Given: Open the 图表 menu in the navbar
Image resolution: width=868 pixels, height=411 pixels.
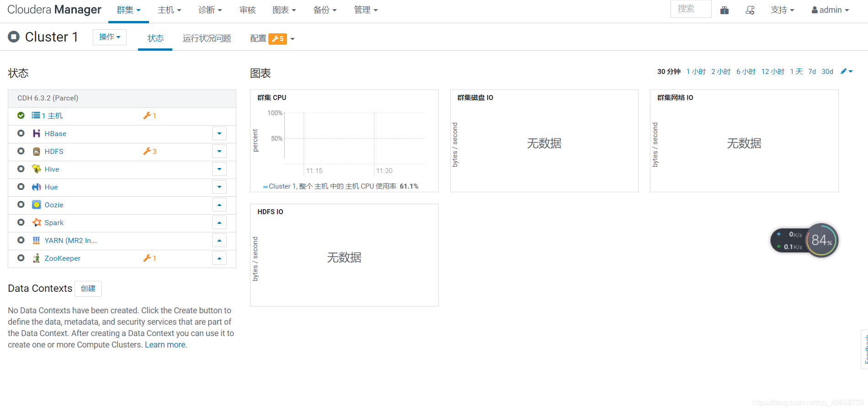Looking at the screenshot, I should pos(284,10).
